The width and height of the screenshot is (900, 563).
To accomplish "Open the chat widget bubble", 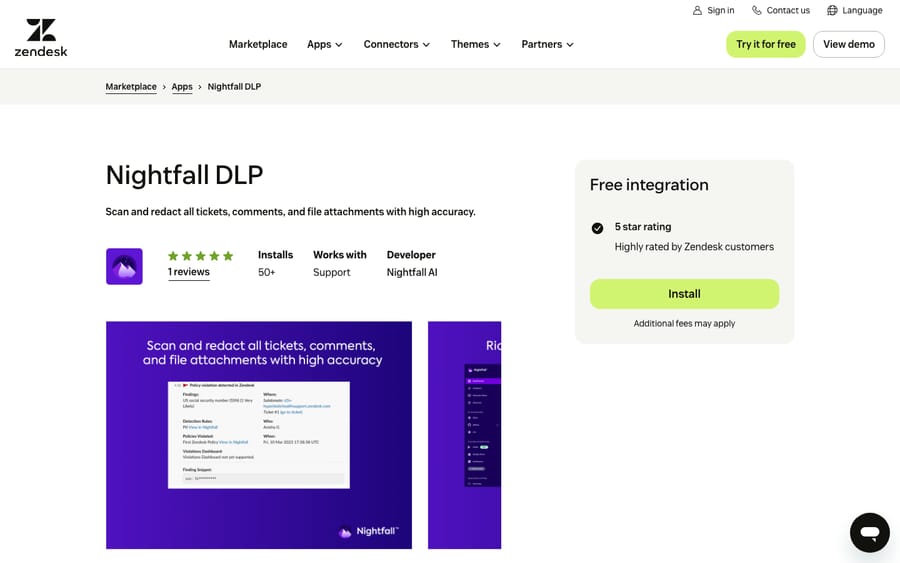I will (870, 533).
